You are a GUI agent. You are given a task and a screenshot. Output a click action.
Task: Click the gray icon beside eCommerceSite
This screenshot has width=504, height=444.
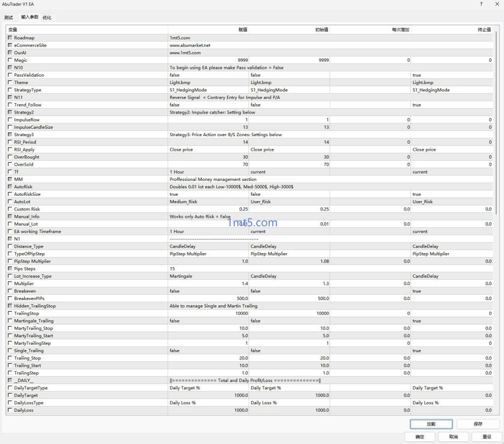pos(10,45)
